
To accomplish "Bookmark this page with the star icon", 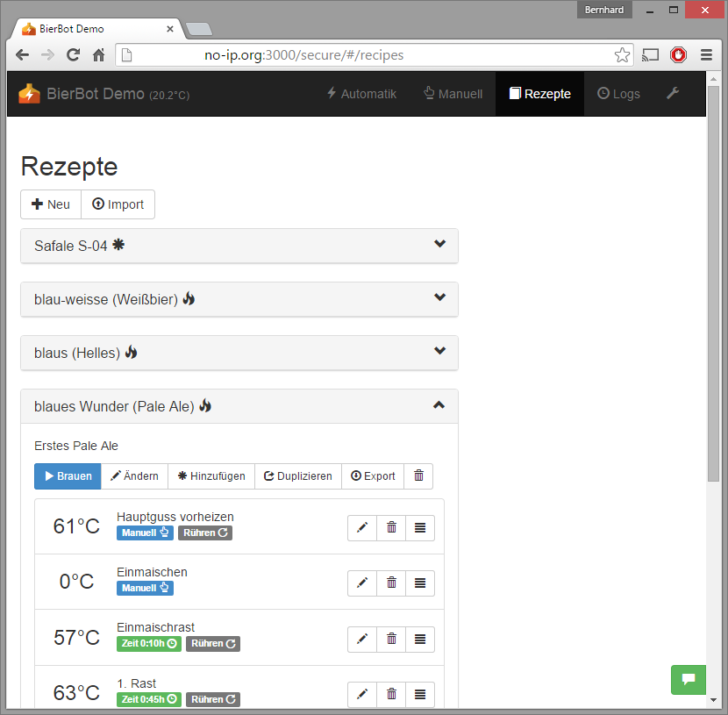I will click(x=622, y=55).
